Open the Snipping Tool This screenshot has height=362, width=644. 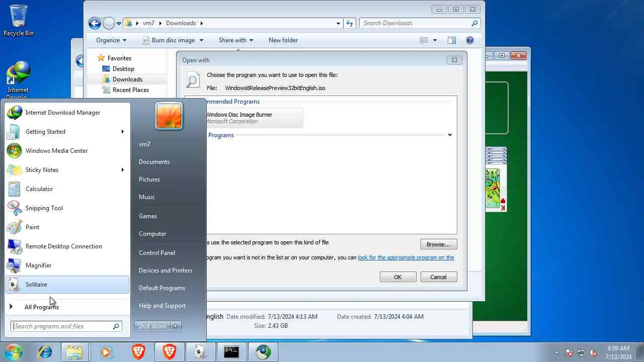tap(67, 208)
